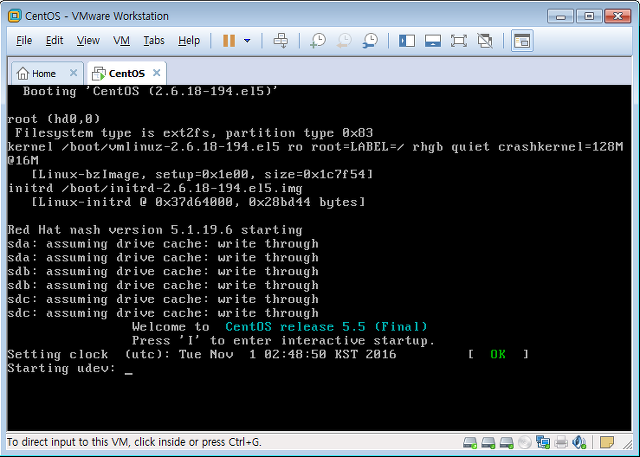Open the VM menu
The width and height of the screenshot is (640, 457).
[121, 40]
